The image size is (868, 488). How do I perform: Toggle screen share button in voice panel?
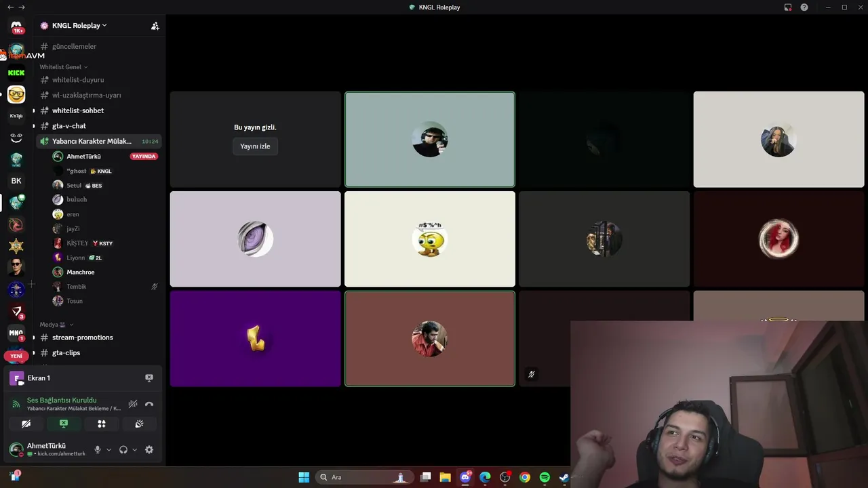point(64,424)
